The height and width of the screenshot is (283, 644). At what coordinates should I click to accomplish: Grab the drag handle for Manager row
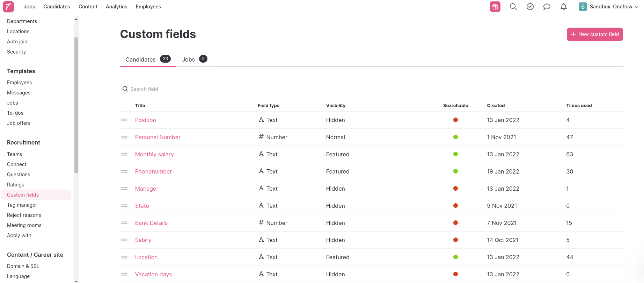(x=124, y=189)
